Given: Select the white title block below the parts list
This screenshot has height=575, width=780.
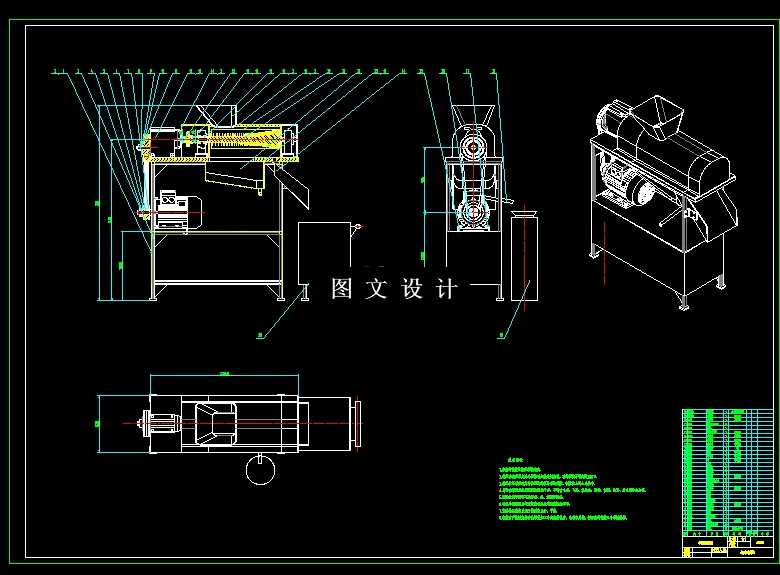Looking at the screenshot, I should click(x=727, y=546).
